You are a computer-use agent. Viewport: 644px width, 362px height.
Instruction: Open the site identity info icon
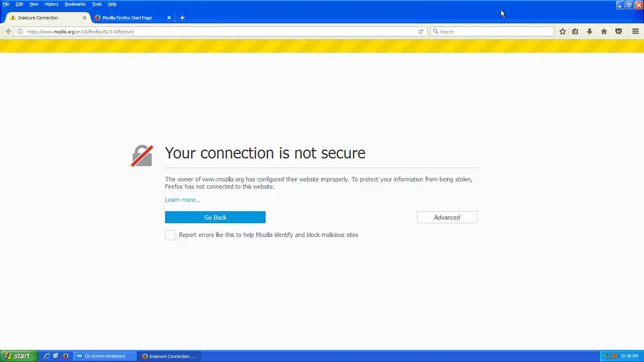[20, 31]
